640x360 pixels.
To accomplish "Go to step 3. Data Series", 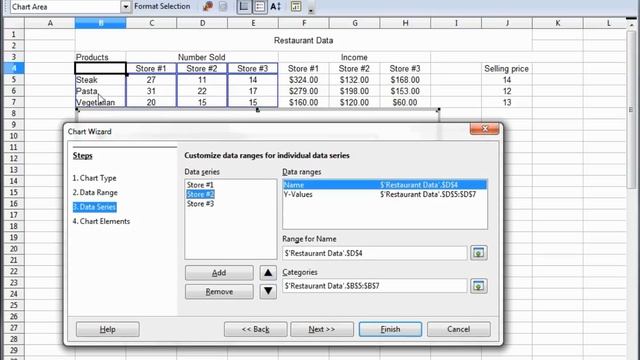I will [94, 207].
